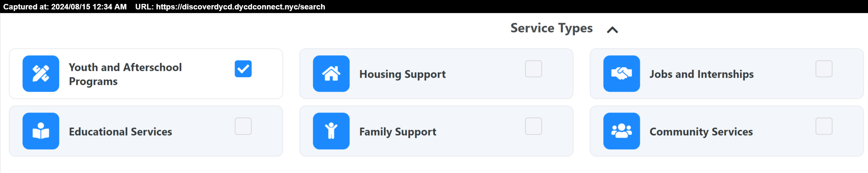This screenshot has width=868, height=173.
Task: Click the child figure Family Support icon
Action: 331,131
